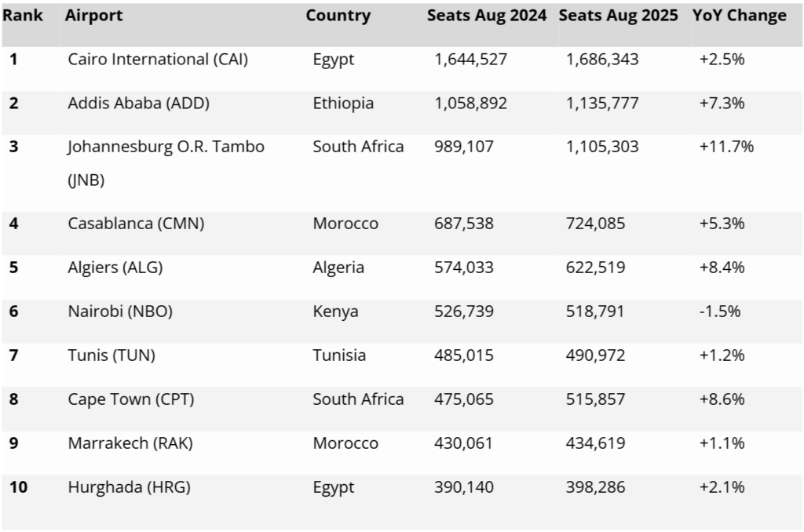Click the Ethiopia country cell
This screenshot has width=804, height=532.
coord(343,104)
